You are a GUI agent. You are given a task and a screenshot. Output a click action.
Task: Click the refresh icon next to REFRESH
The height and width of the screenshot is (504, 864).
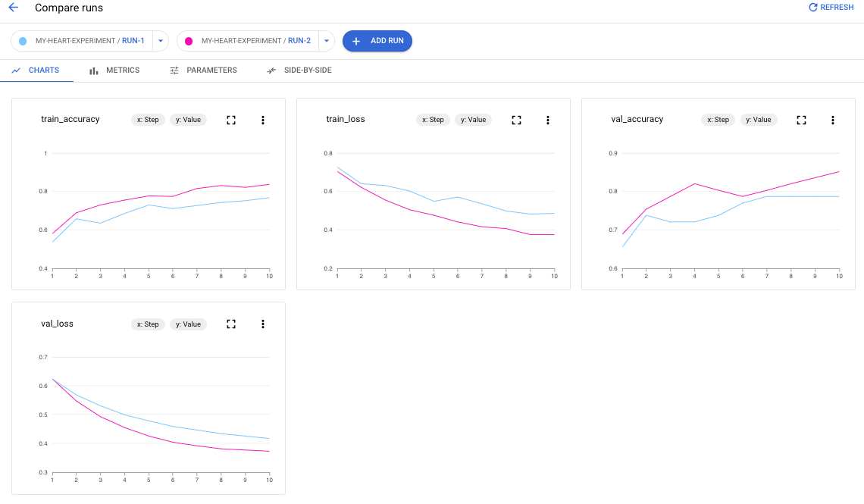(x=813, y=7)
